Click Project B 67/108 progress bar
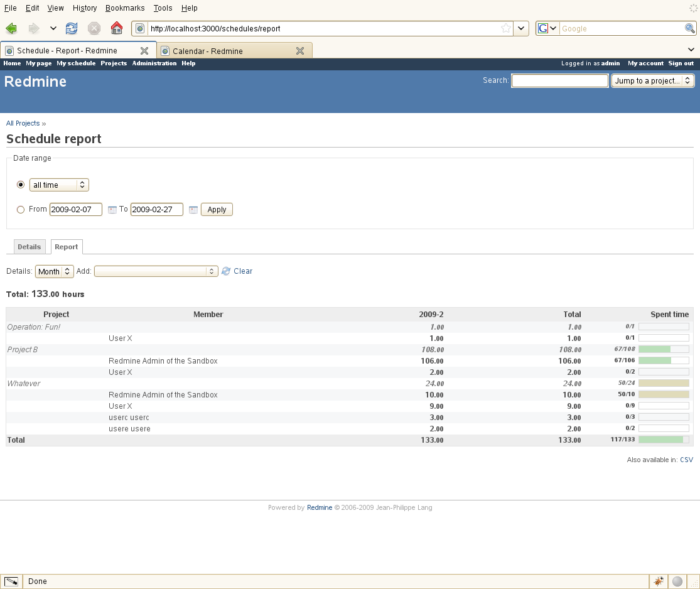The image size is (700, 589). (664, 349)
